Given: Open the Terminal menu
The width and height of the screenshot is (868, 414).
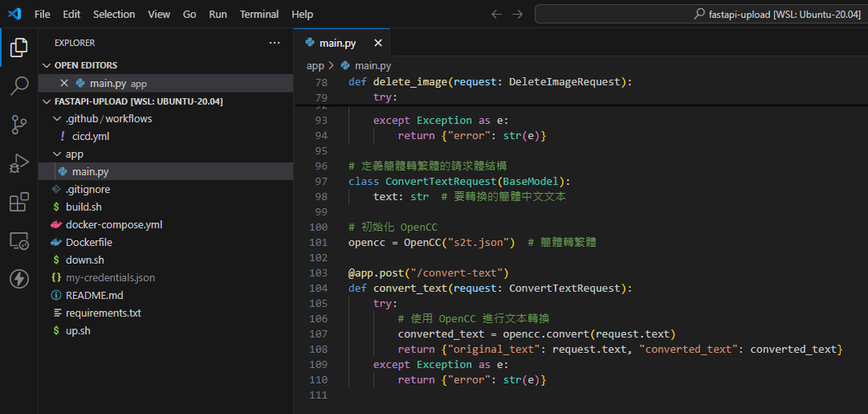Looking at the screenshot, I should 259,14.
